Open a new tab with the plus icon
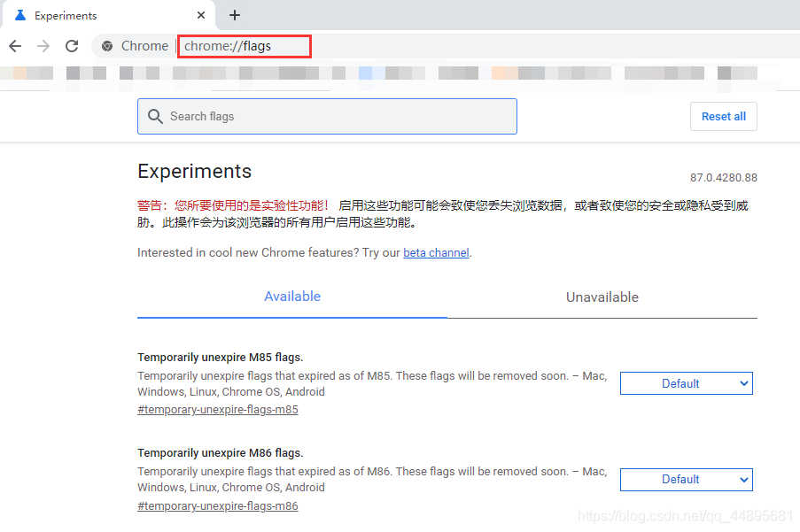Screen dimensions: 800x532 click(234, 15)
